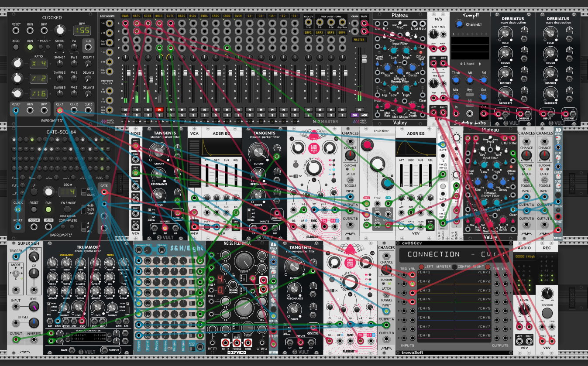This screenshot has height=366, width=588.
Task: Select the GRP1 tab on MixMaster
Action: (308, 32)
